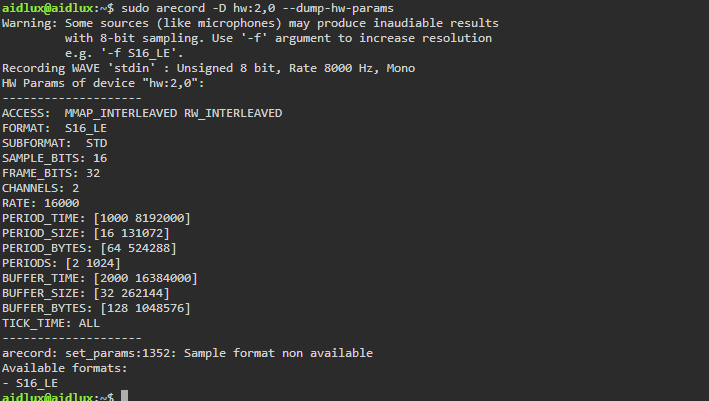The width and height of the screenshot is (709, 401).
Task: Click the PERIOD_SIZE line
Action: 85,233
